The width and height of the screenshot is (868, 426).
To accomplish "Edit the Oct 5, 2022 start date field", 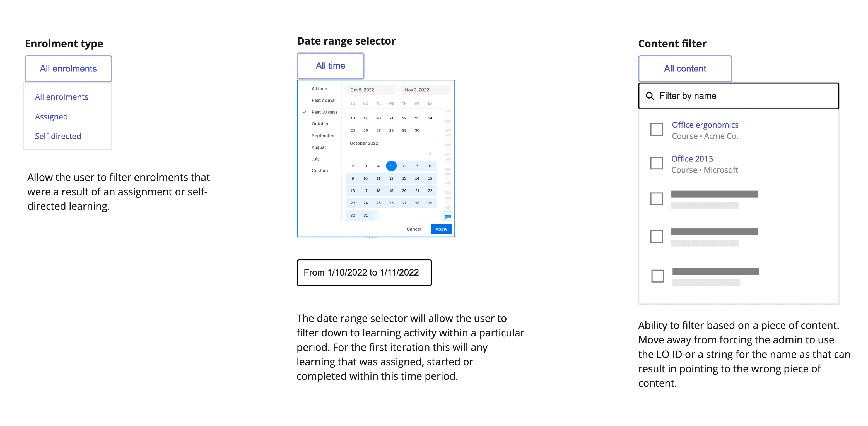I will 370,90.
